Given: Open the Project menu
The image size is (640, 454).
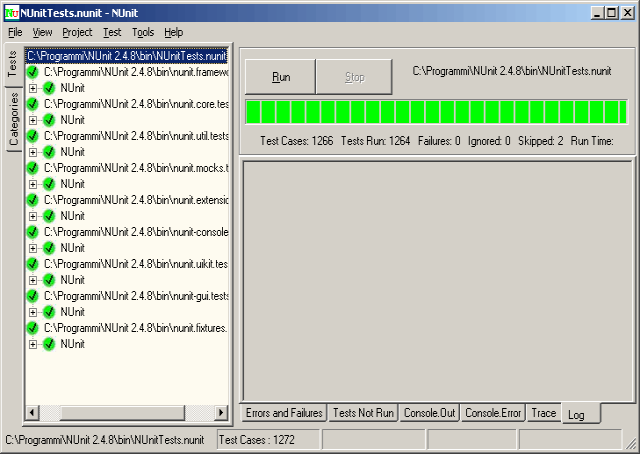Looking at the screenshot, I should tap(77, 32).
